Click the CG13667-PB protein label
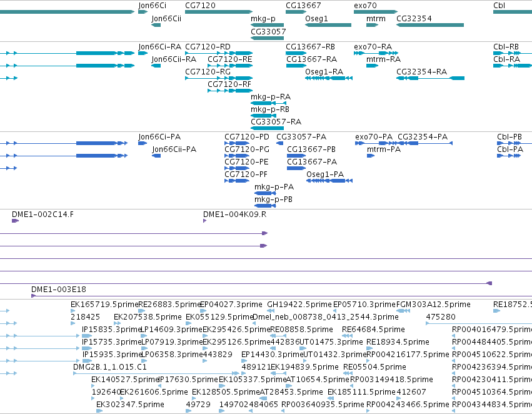 click(x=311, y=149)
